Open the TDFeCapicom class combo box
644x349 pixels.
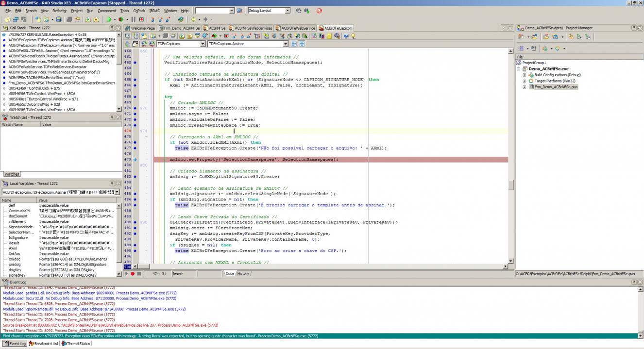[202, 44]
